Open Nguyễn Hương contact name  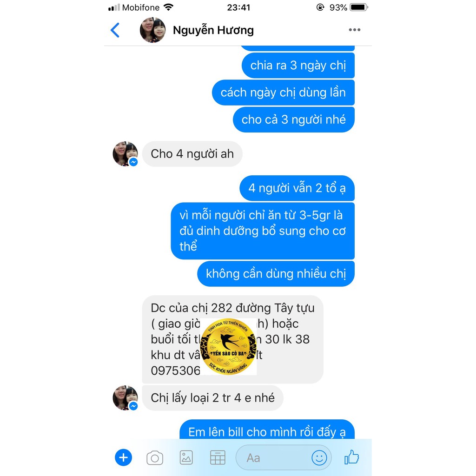213,30
